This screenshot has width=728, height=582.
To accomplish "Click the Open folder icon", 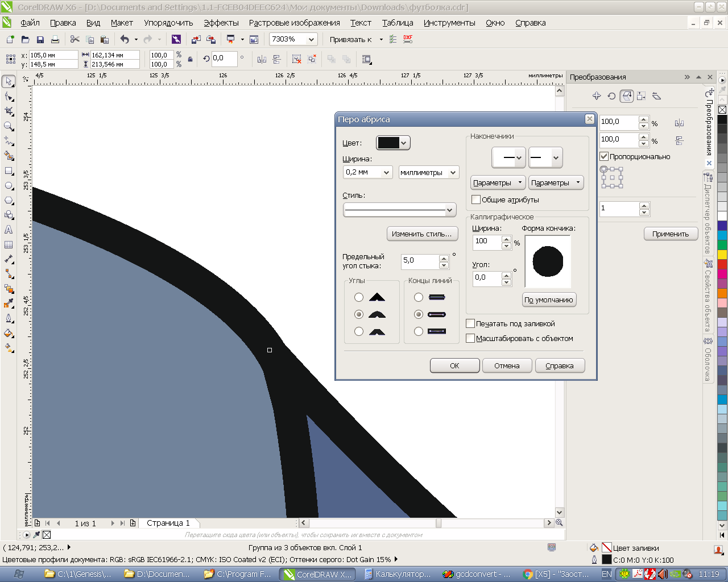I will [x=25, y=39].
